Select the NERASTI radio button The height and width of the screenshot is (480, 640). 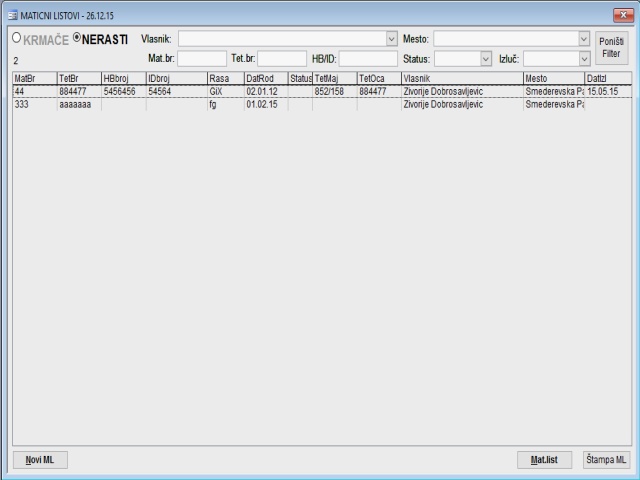click(x=78, y=39)
